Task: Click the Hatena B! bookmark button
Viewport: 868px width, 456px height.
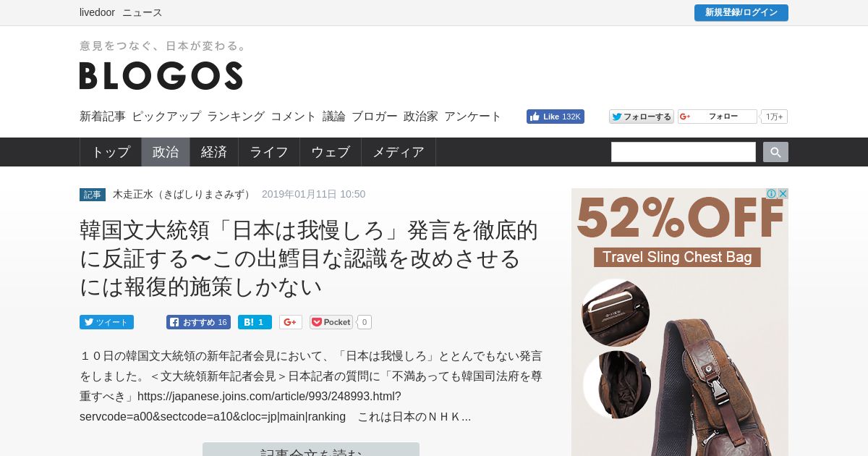Action: point(255,322)
